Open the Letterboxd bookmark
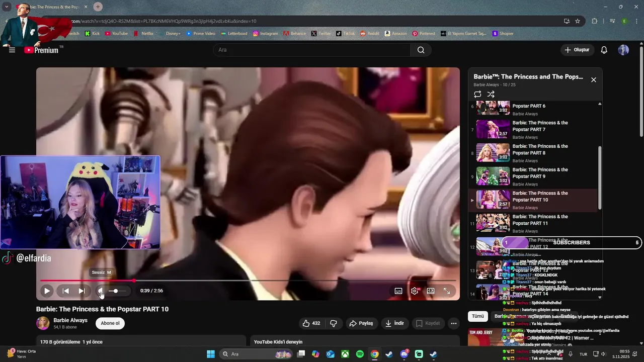644x362 pixels. click(234, 34)
